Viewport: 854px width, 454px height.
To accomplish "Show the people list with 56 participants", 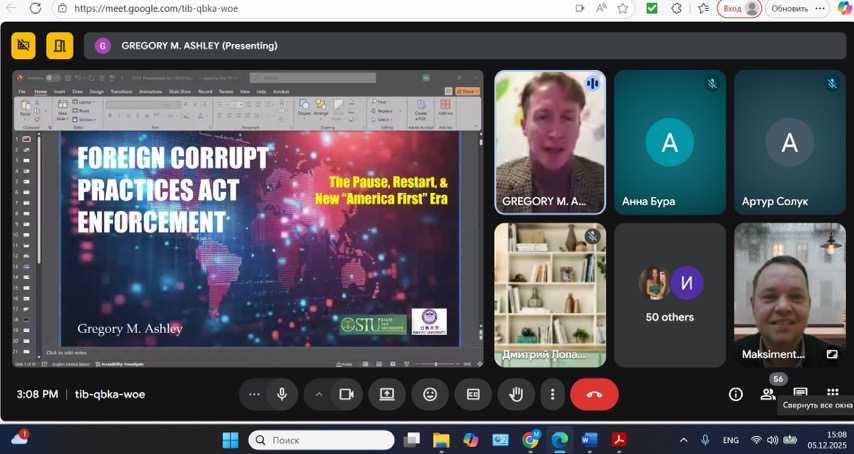I will (767, 394).
